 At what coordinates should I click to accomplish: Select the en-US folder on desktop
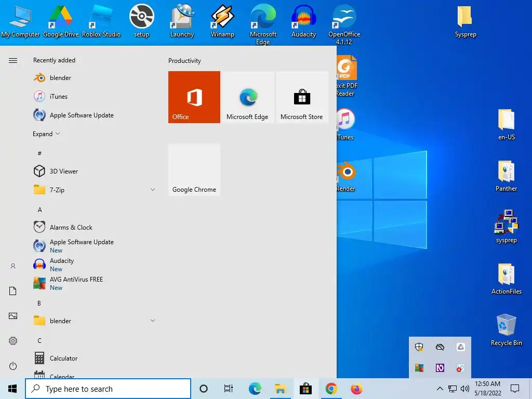tap(507, 124)
